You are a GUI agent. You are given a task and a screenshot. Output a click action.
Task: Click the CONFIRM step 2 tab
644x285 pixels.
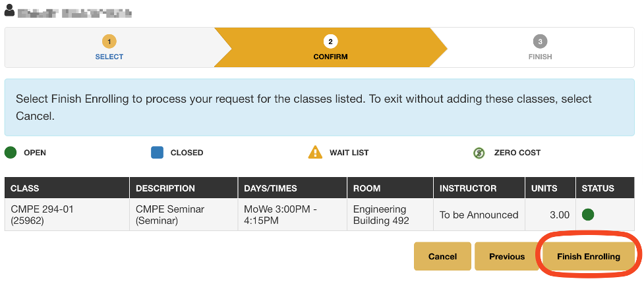pos(330,48)
